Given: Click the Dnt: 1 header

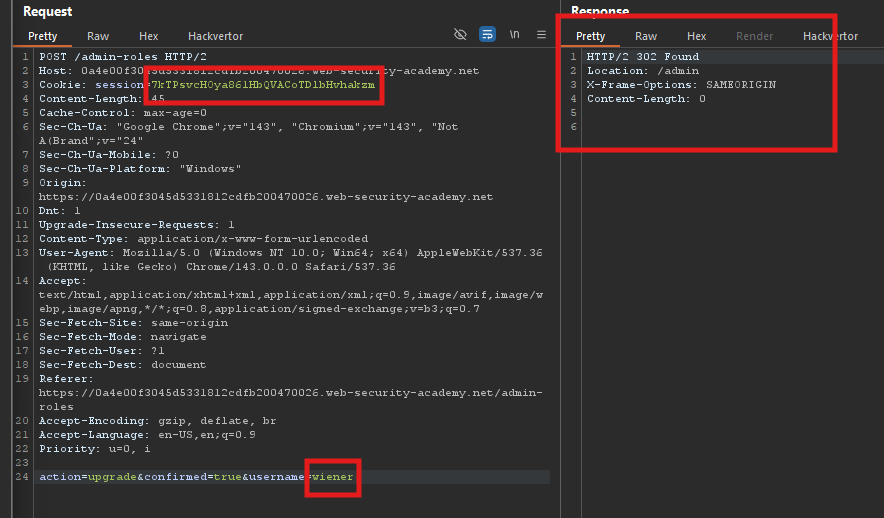Looking at the screenshot, I should pos(60,211).
